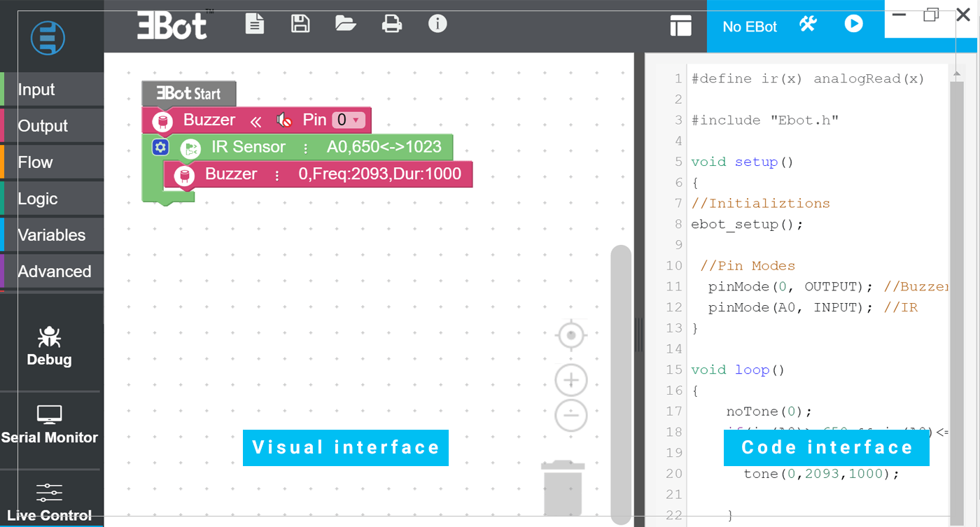
Task: Click the trash can icon
Action: (563, 488)
